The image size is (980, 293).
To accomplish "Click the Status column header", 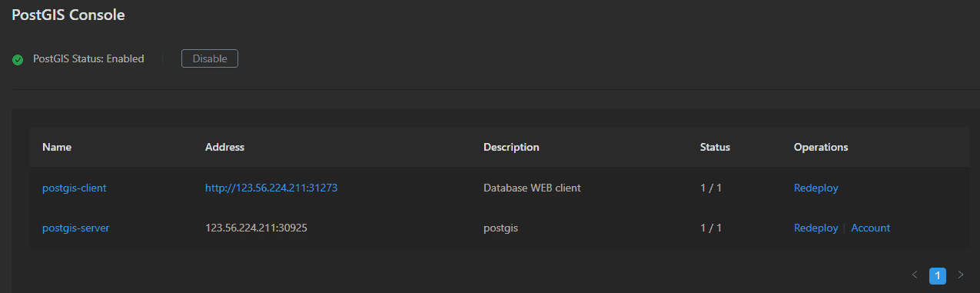I will click(715, 147).
